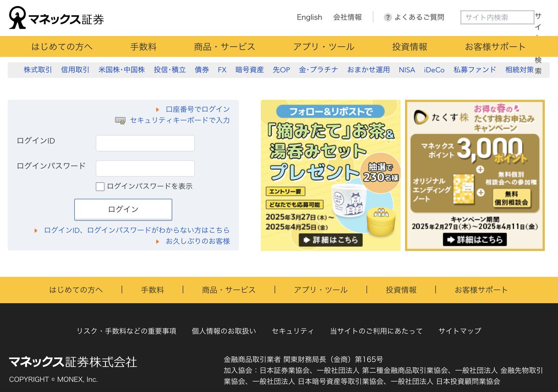Open the たくす株 campaign banner

coord(475,175)
